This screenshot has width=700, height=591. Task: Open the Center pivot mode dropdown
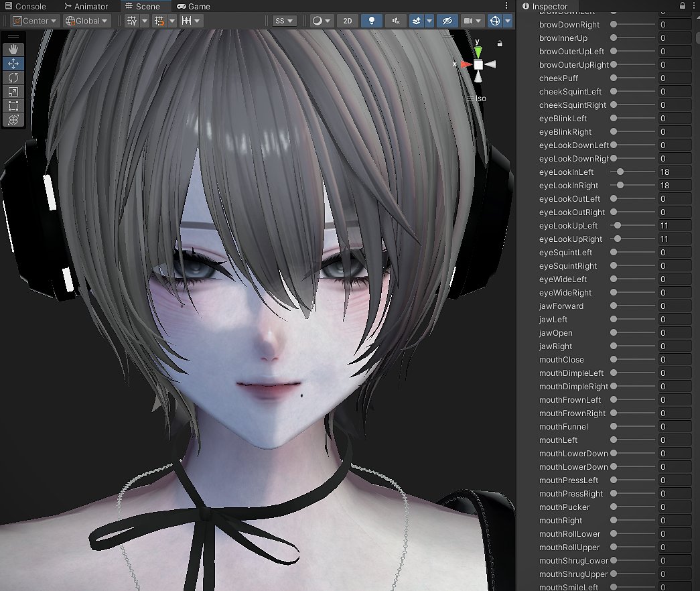(35, 21)
